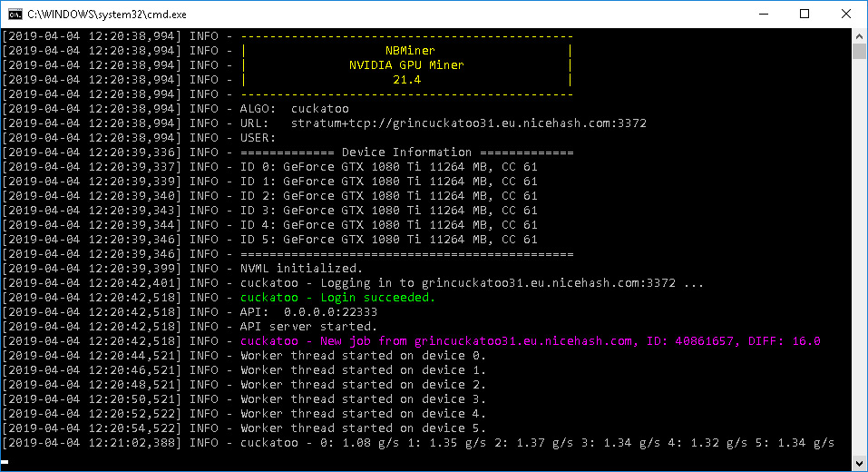Click the yellow NBMiner banner title
868x472 pixels.
(x=409, y=51)
